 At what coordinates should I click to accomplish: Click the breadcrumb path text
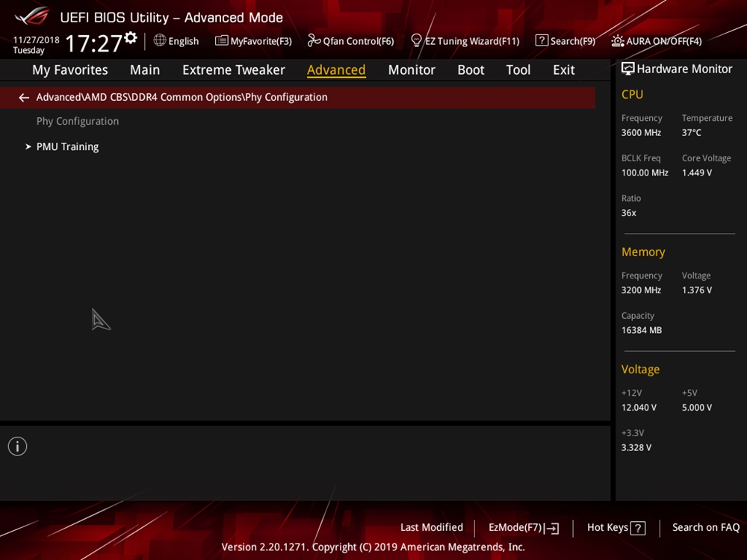[x=182, y=97]
